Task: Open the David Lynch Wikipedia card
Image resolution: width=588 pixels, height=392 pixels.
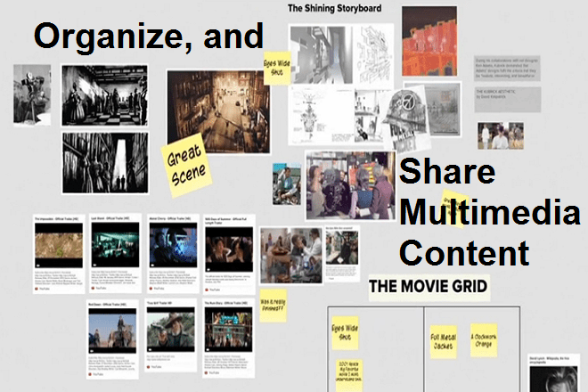Action: point(553,373)
